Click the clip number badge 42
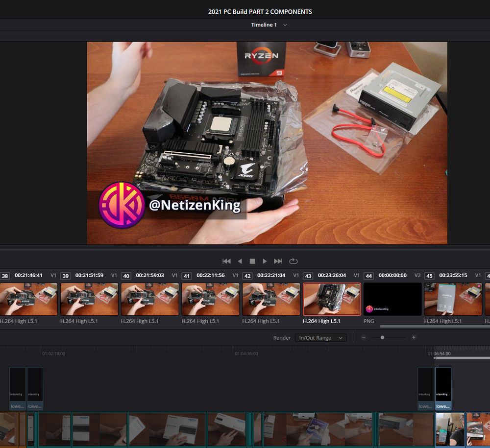The image size is (490, 448). click(247, 276)
